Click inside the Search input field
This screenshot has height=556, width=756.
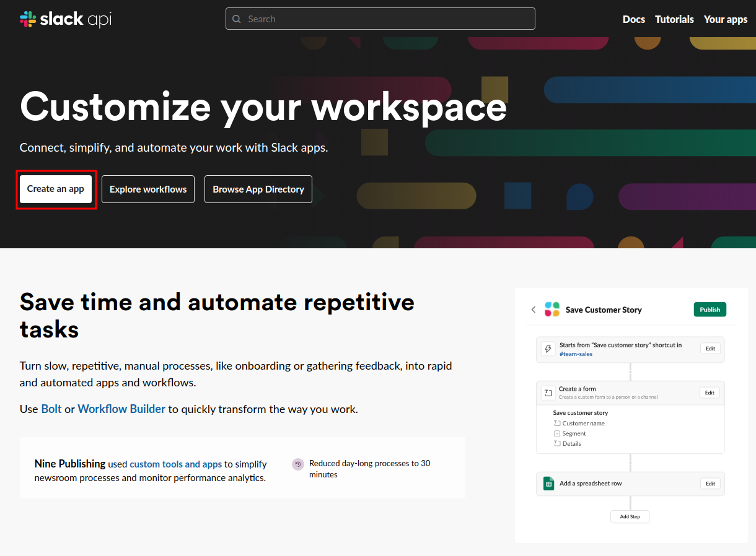[384, 19]
